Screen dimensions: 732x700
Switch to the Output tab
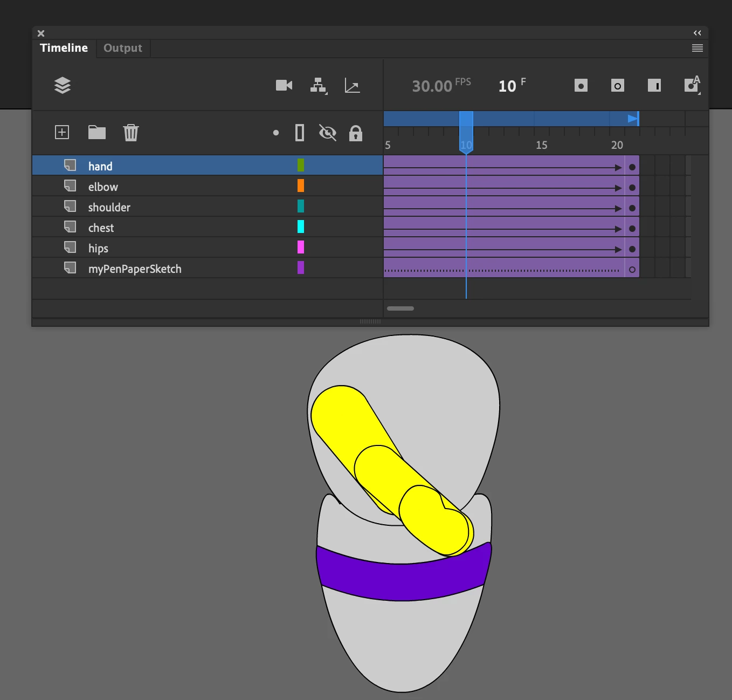click(x=123, y=48)
